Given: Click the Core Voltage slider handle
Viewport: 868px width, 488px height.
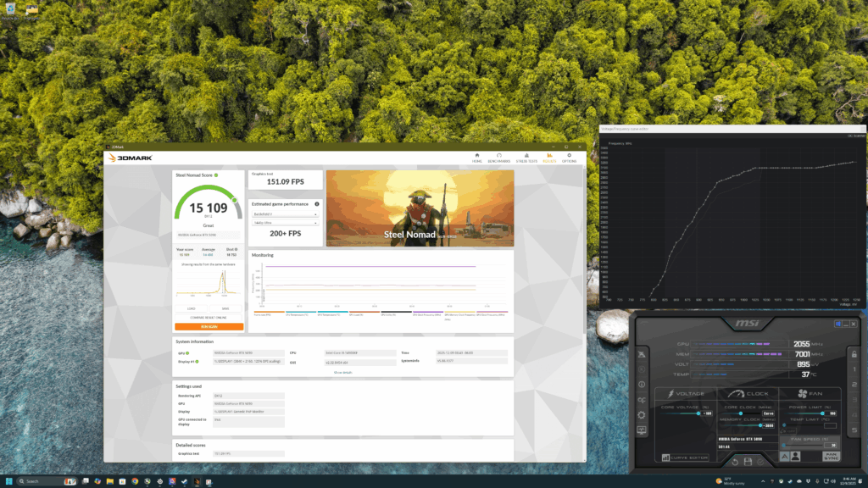Looking at the screenshot, I should (x=698, y=413).
